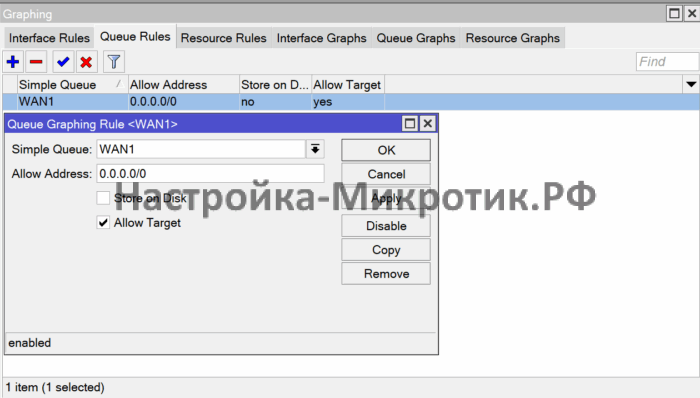The width and height of the screenshot is (700, 398).
Task: Add a new queue rule with plus icon
Action: point(13,62)
